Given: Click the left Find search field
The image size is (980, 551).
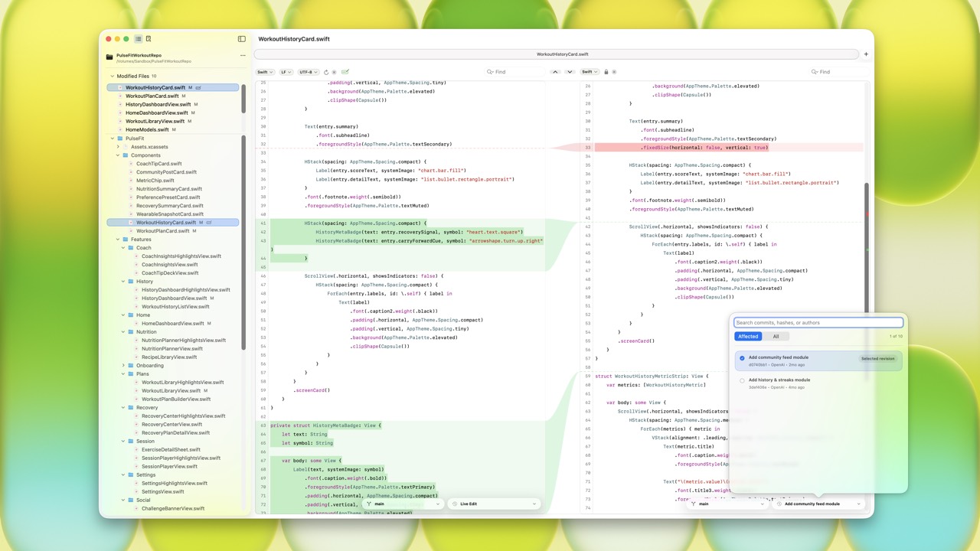Looking at the screenshot, I should [x=513, y=72].
